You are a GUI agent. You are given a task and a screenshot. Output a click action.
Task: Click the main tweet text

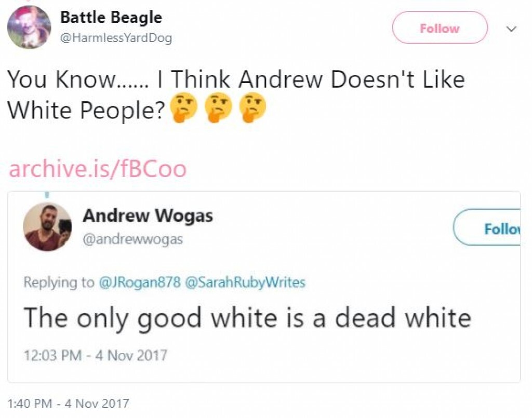[236, 95]
